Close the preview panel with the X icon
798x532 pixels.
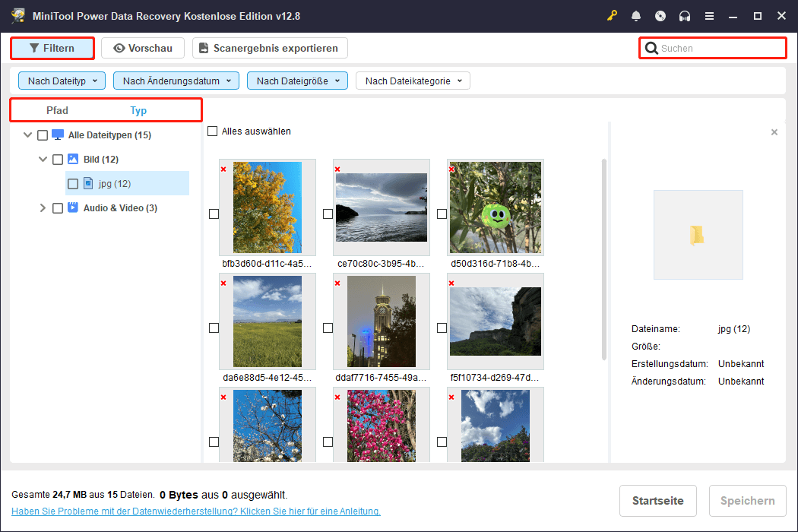[774, 132]
